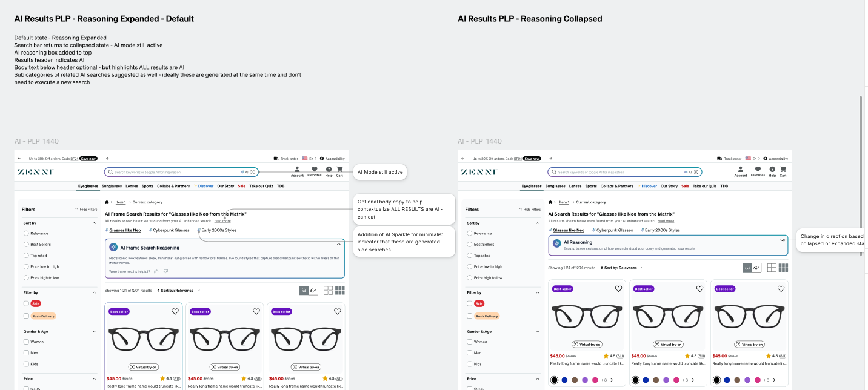Open the Cart icon in the header
This screenshot has height=390, width=868.
tap(339, 170)
